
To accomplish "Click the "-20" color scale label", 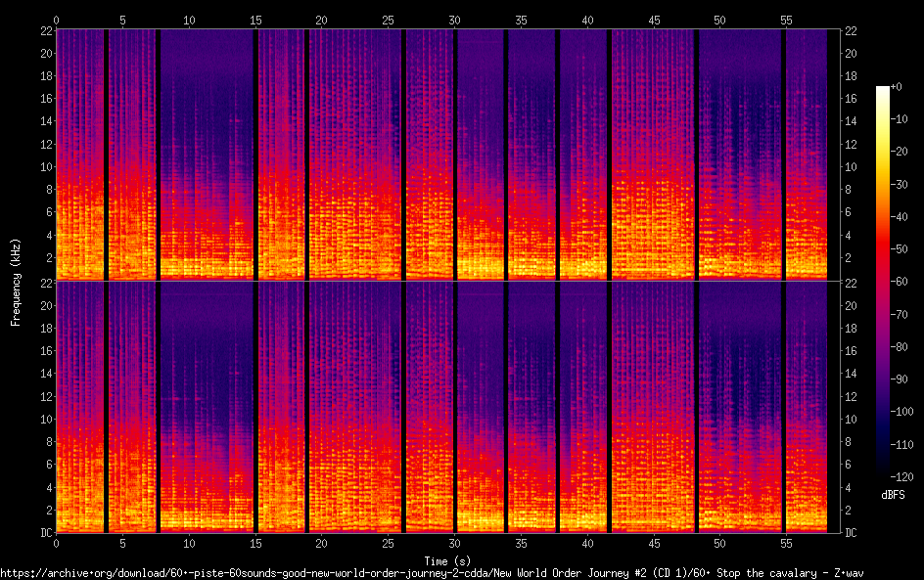I will pyautogui.click(x=900, y=152).
